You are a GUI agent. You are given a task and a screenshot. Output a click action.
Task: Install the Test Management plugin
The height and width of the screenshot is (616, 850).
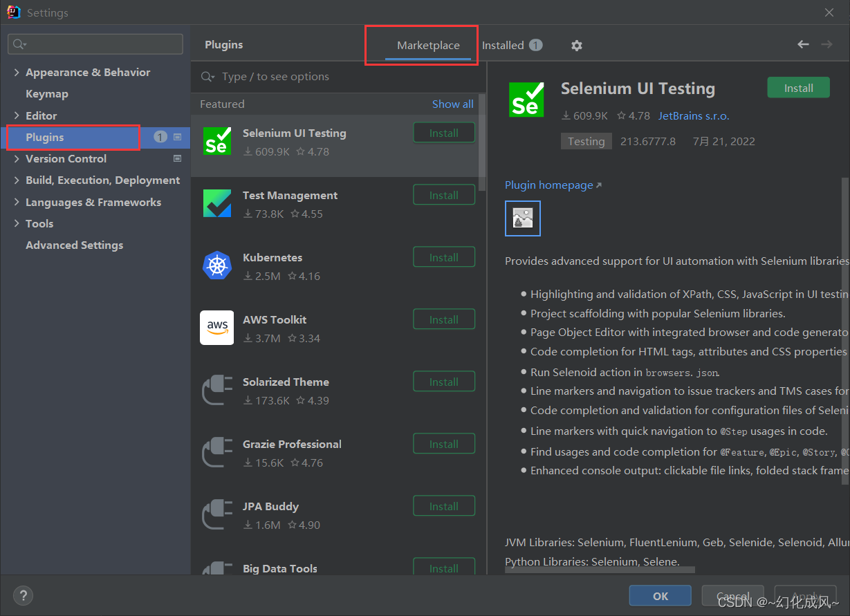pos(444,195)
